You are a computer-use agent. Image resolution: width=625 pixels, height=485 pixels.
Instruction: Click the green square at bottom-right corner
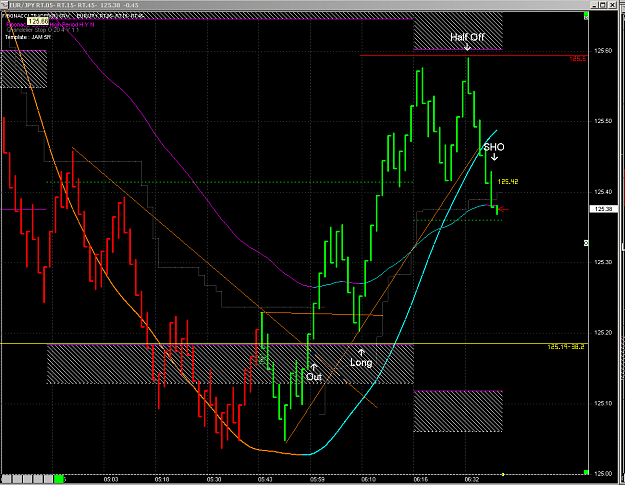click(586, 472)
